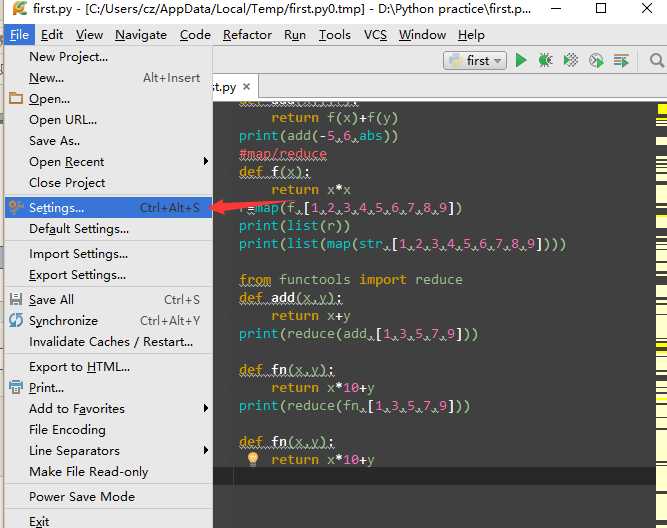Select Export Settings... entry
Image resolution: width=667 pixels, height=528 pixels.
(x=108, y=274)
